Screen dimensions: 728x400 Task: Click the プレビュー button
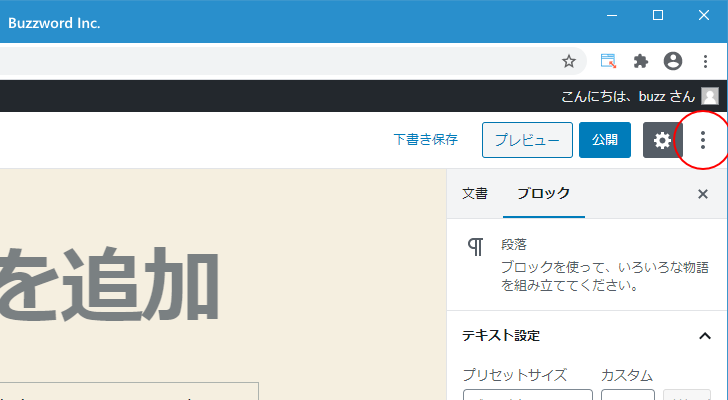point(527,140)
